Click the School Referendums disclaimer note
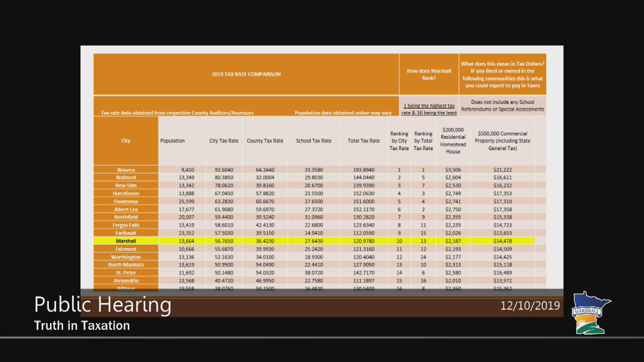644x362 pixels. 502,106
